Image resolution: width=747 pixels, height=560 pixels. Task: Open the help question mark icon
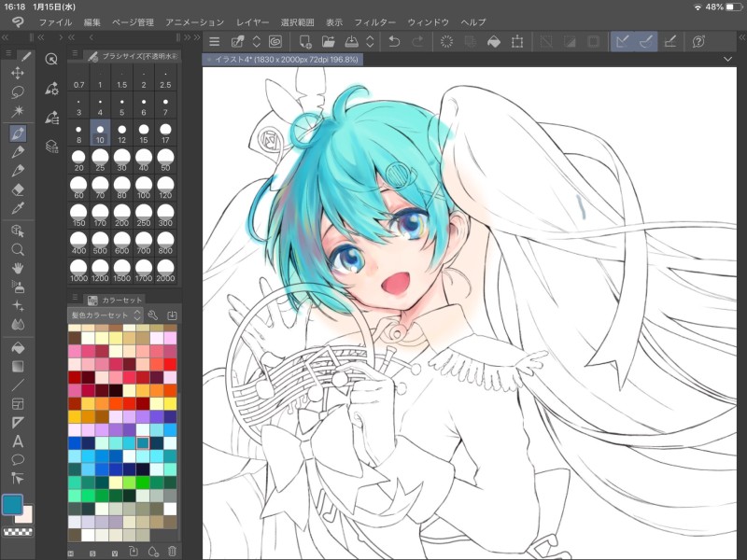[x=698, y=42]
